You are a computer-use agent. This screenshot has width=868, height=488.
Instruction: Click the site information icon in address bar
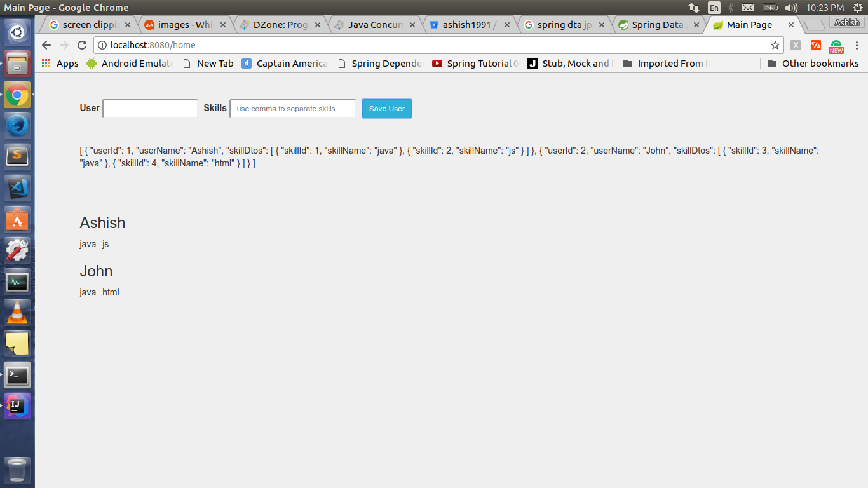(x=103, y=45)
